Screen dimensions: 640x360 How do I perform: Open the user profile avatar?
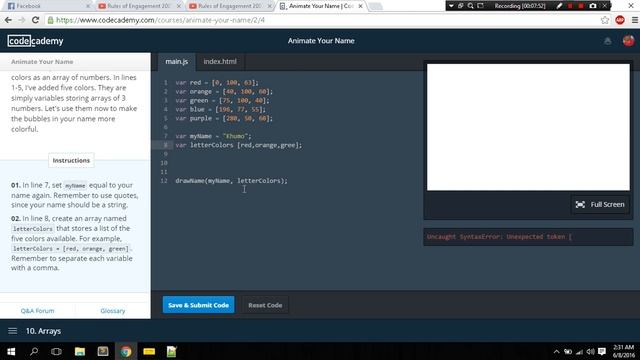pos(628,41)
